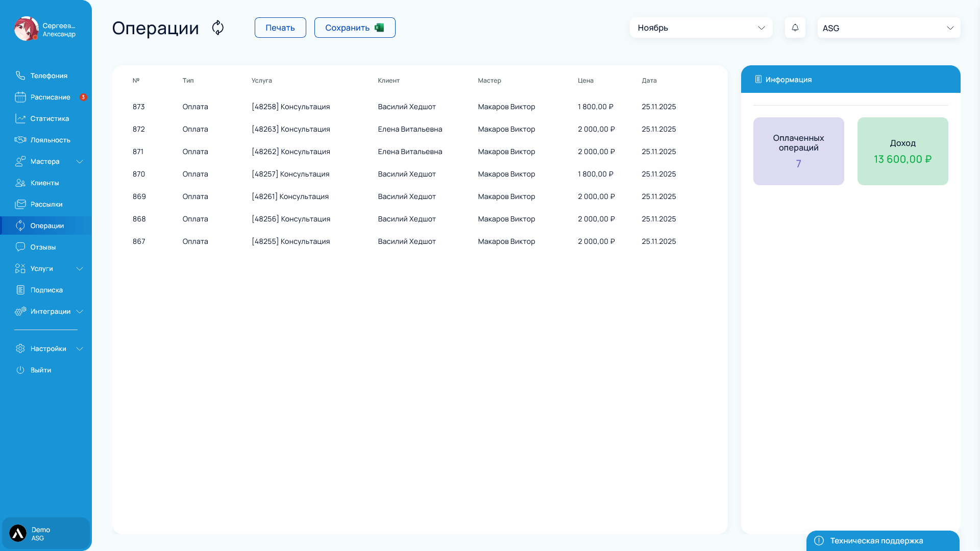The height and width of the screenshot is (551, 980).
Task: Click the Отзывы speech bubble icon
Action: (x=20, y=247)
